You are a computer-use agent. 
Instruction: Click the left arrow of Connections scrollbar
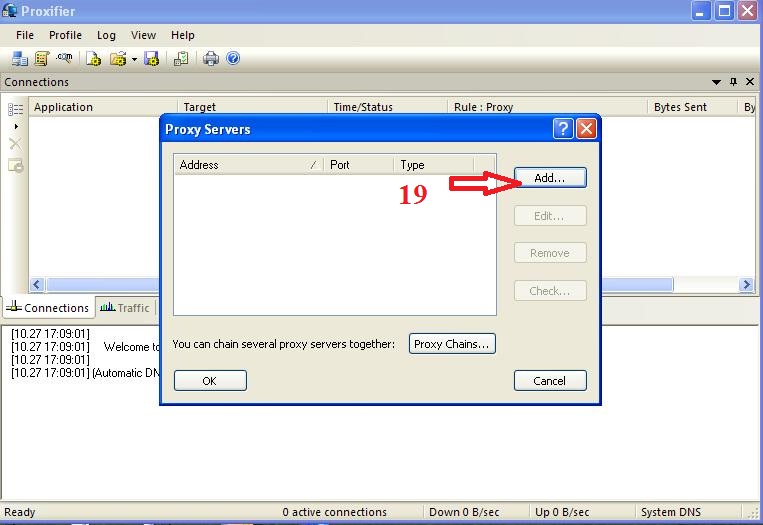click(37, 284)
